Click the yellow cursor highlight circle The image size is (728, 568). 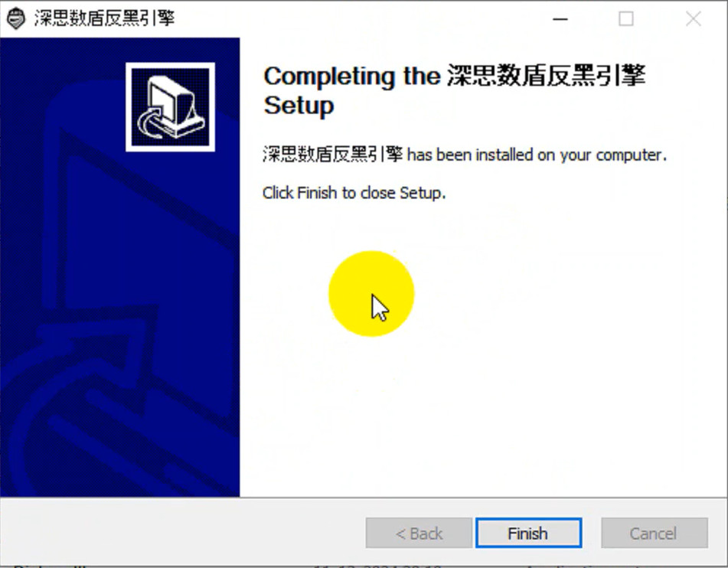371,293
